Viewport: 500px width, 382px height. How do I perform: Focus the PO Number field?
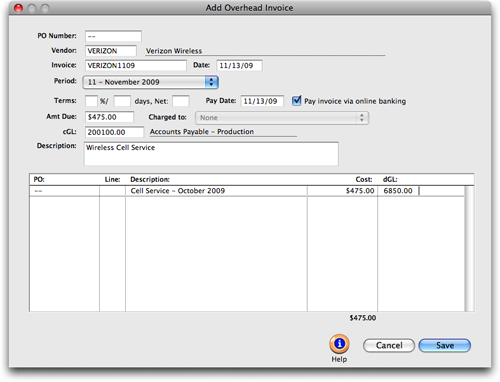[113, 36]
